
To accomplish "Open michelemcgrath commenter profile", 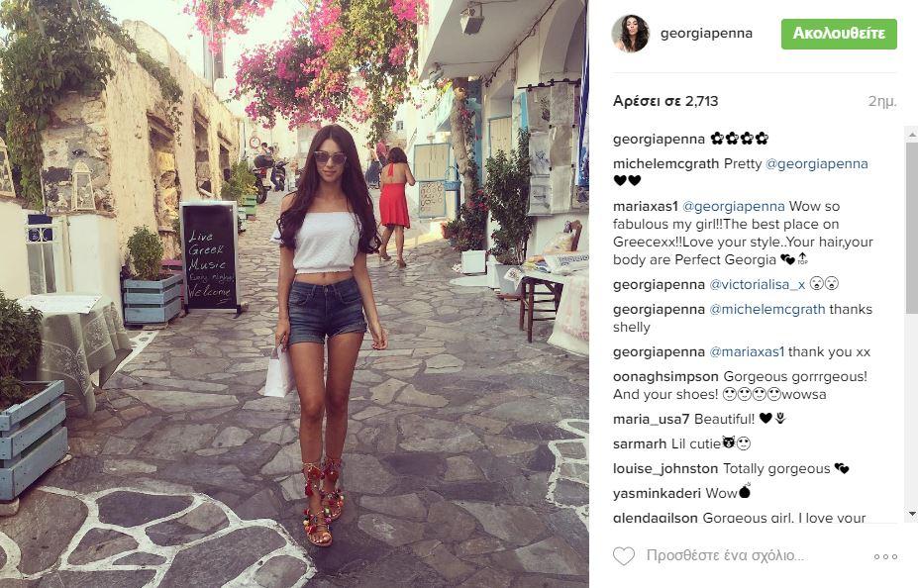I will tap(665, 163).
